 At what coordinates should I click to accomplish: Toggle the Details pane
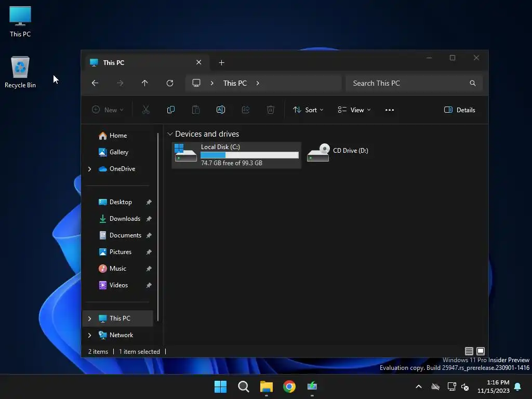(x=459, y=110)
